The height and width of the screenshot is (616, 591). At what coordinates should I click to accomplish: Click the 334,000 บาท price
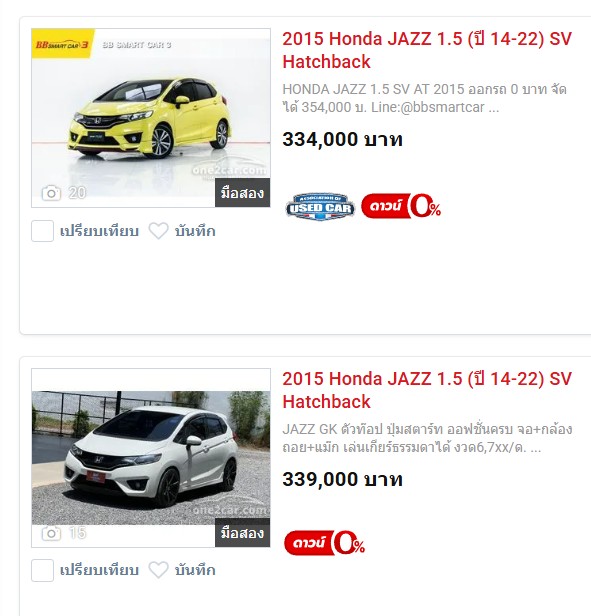click(343, 139)
